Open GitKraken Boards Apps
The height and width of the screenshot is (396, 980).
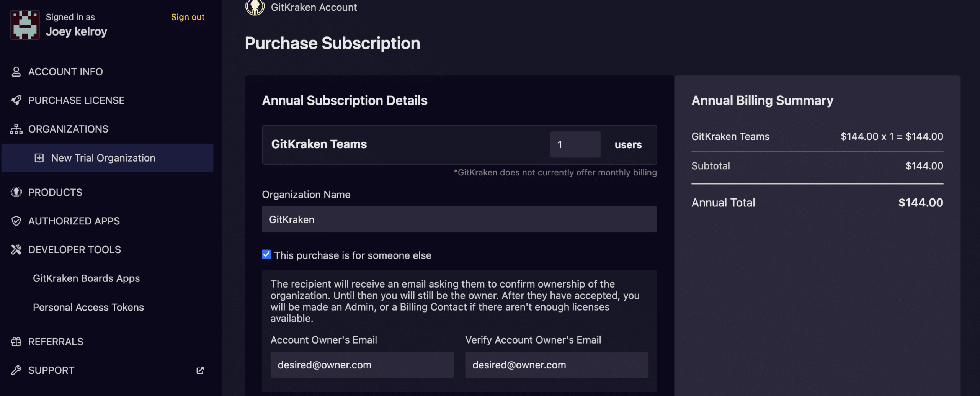coord(86,278)
